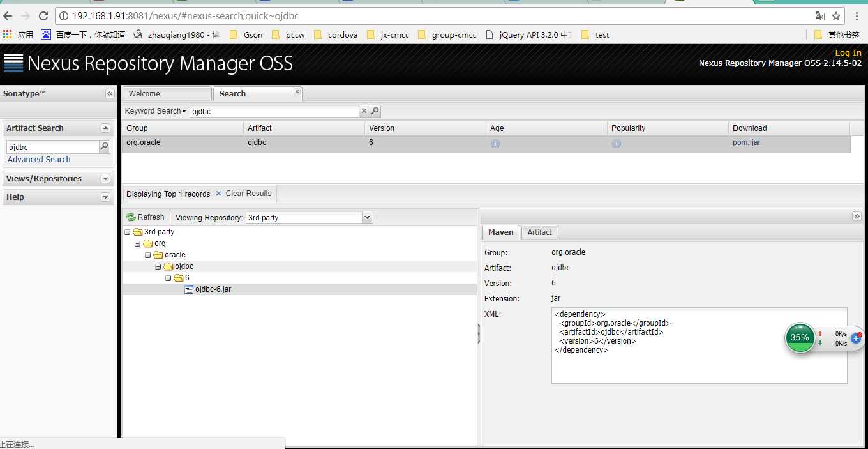The width and height of the screenshot is (868, 449).
Task: Open jx-cmcc bookmark folder
Action: click(x=387, y=34)
